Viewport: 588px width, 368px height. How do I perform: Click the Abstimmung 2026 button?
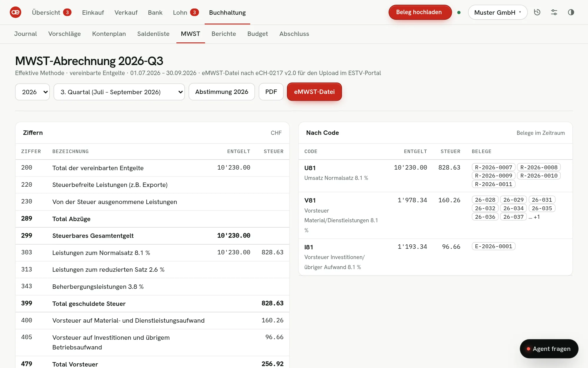[222, 92]
